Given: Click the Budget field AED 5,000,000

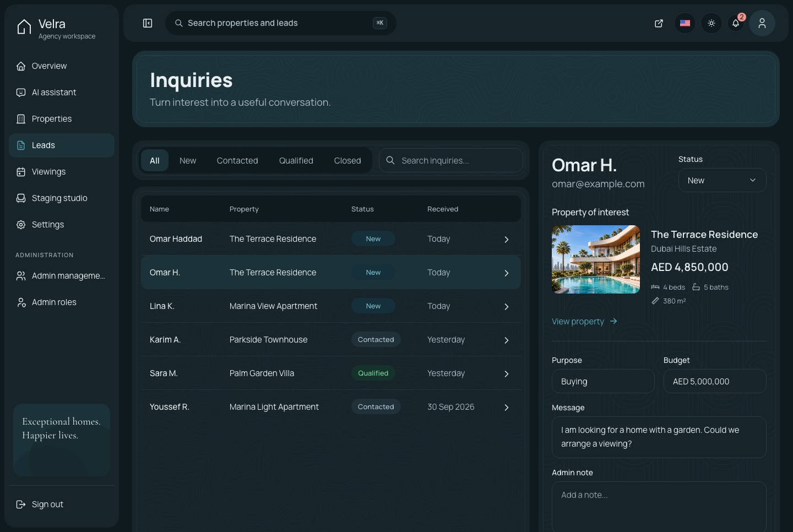Looking at the screenshot, I should [x=715, y=382].
